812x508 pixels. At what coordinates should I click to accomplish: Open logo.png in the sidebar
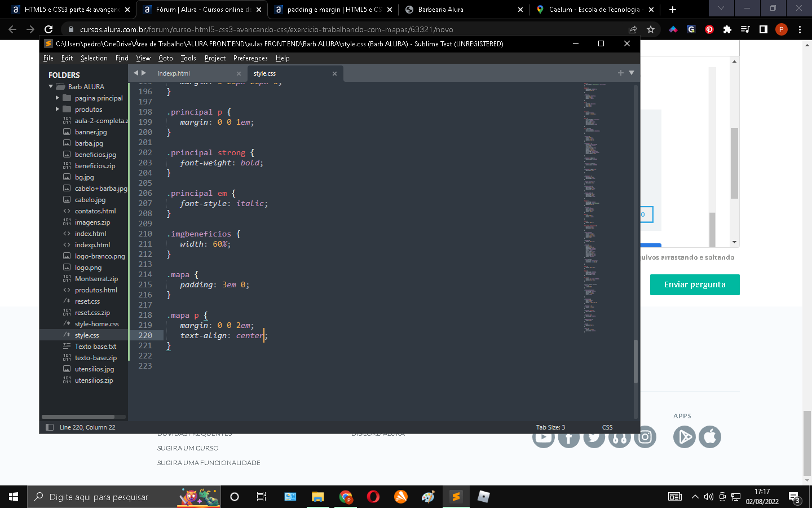pos(88,268)
